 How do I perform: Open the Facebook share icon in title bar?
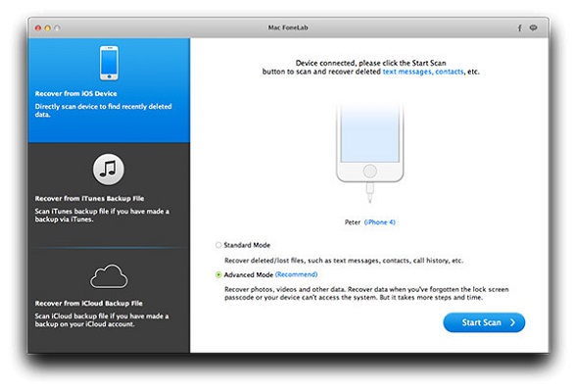click(519, 28)
